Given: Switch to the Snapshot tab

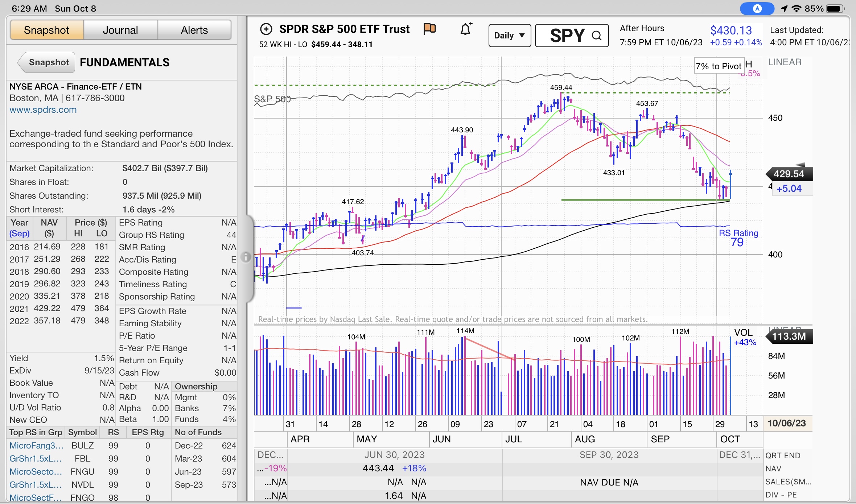Looking at the screenshot, I should [47, 30].
